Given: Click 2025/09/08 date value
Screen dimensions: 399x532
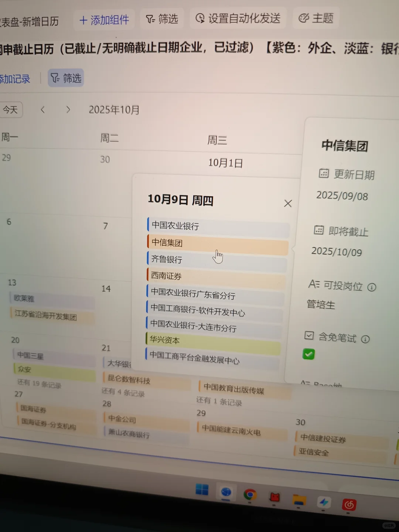Looking at the screenshot, I should pos(342,195).
